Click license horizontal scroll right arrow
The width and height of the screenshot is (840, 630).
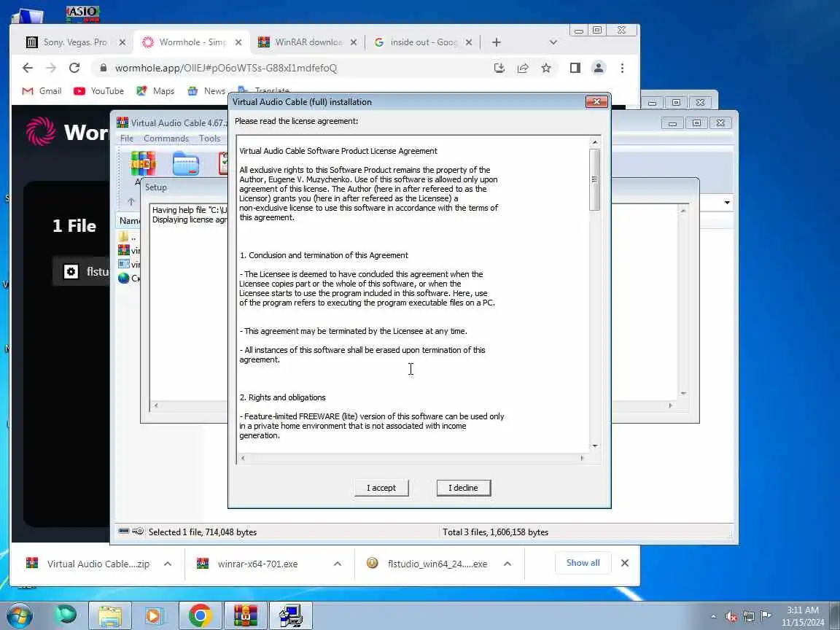point(583,458)
